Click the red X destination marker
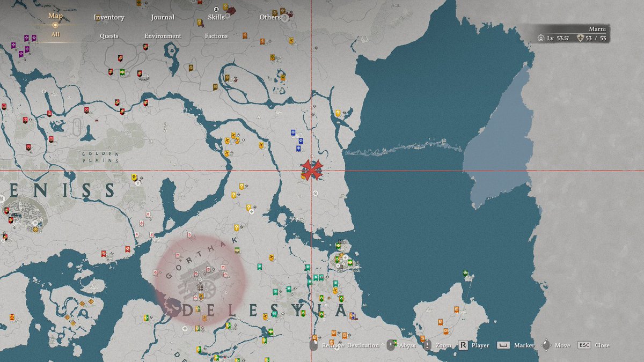Viewport: 644px width, 362px height. click(312, 170)
